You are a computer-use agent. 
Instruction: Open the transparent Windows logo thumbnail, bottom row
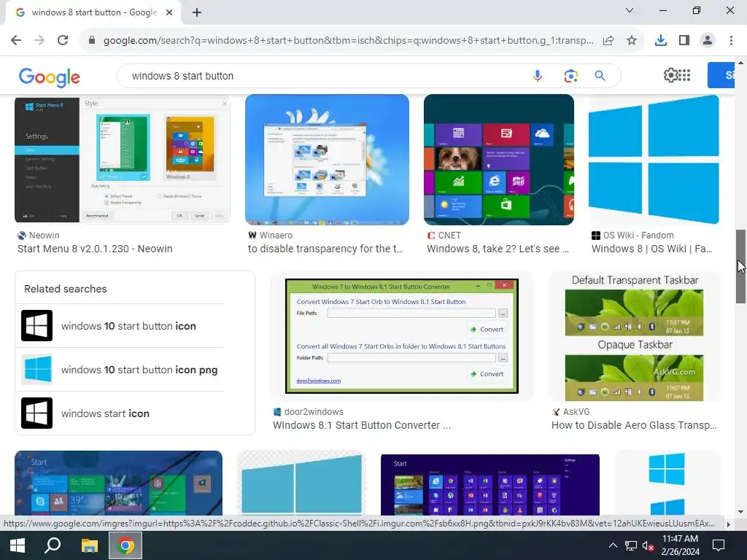(x=301, y=483)
